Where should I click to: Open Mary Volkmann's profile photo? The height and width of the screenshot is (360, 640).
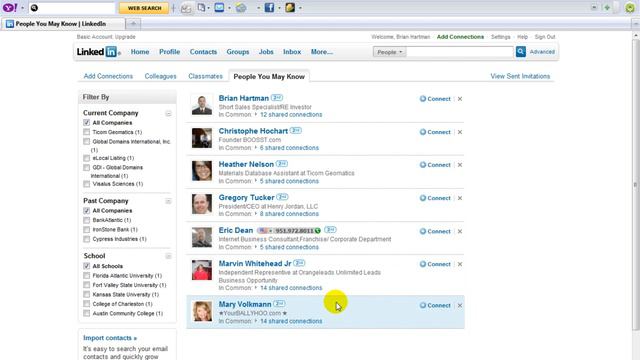tap(202, 311)
